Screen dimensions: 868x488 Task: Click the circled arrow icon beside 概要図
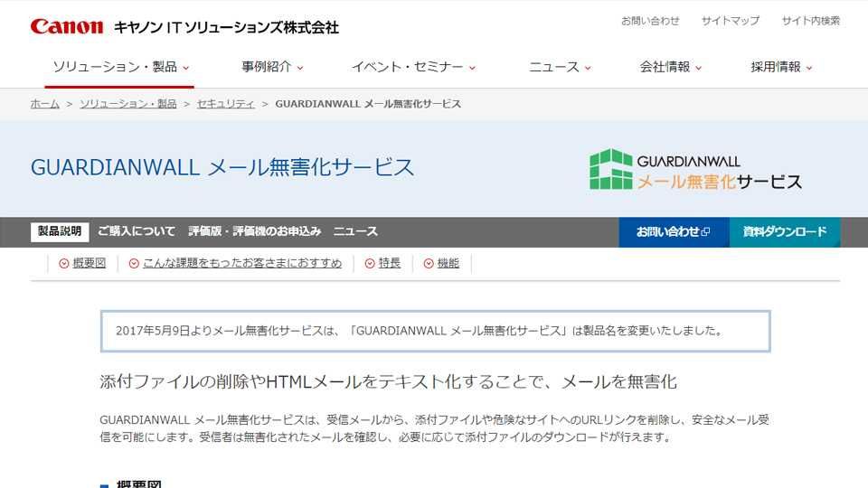coord(63,264)
